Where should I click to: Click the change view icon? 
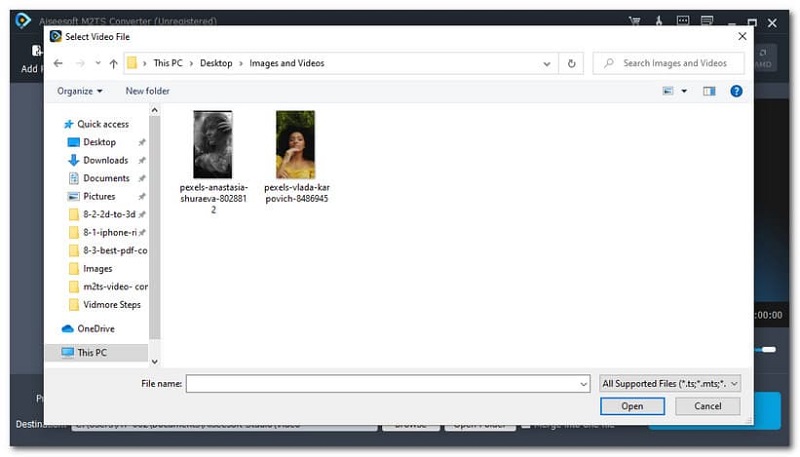[x=668, y=91]
